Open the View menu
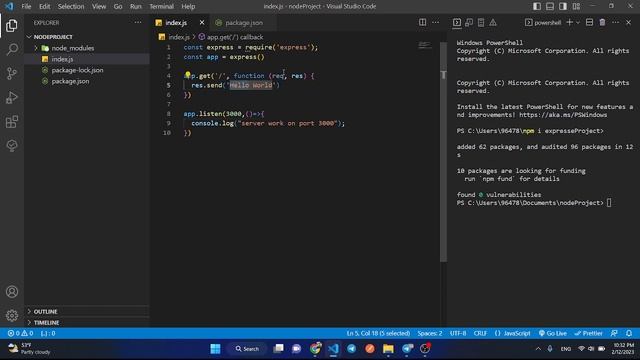Screen dimensions: 640x360 [x=99, y=6]
